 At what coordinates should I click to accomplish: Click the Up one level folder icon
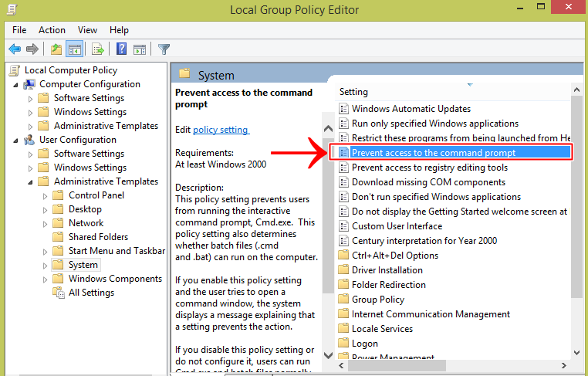coord(56,49)
